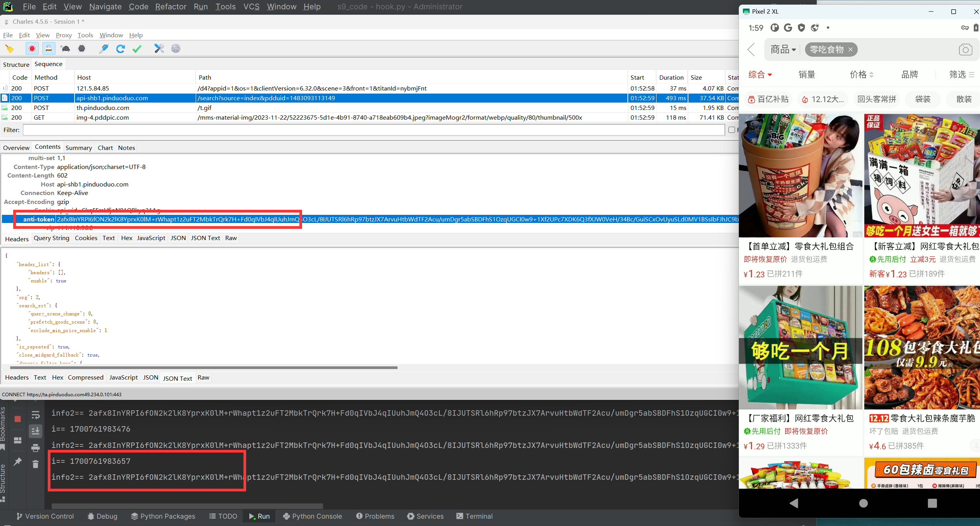The width and height of the screenshot is (980, 526).
Task: Toggle Charles recording button
Action: pyautogui.click(x=32, y=49)
